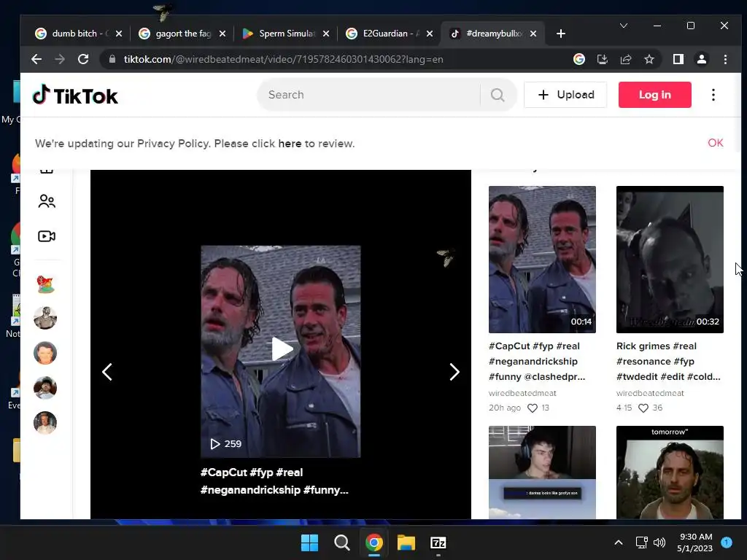Open Chrome tab search dropdown
The width and height of the screenshot is (747, 560).
pyautogui.click(x=623, y=26)
